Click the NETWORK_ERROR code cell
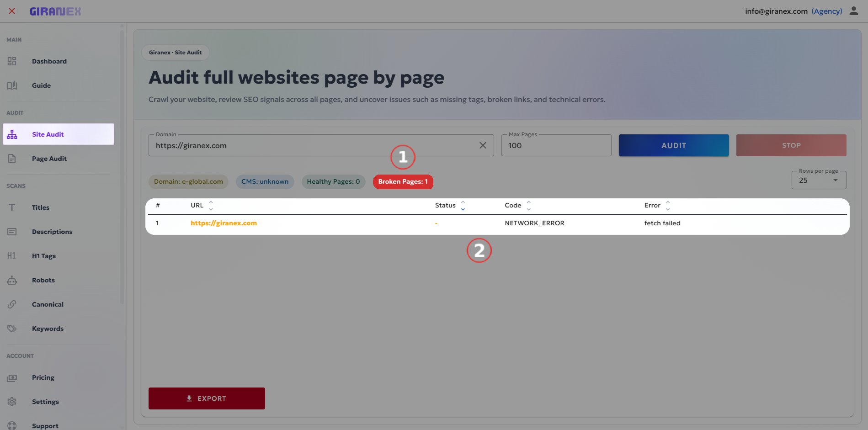The width and height of the screenshot is (868, 430). pyautogui.click(x=534, y=223)
